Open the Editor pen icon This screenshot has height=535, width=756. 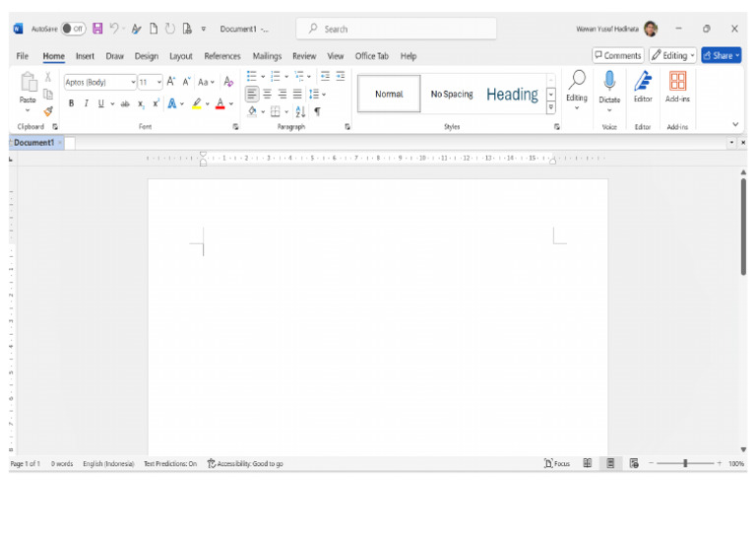point(643,81)
